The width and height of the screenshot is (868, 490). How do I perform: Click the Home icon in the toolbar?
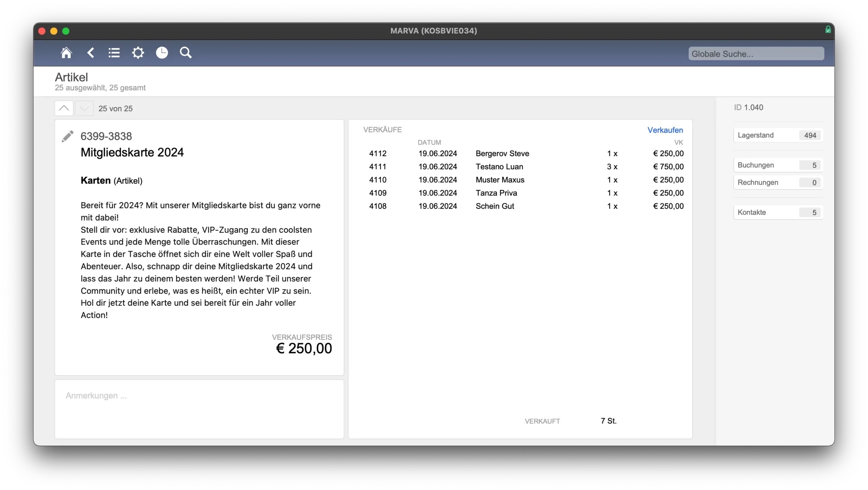(x=66, y=53)
